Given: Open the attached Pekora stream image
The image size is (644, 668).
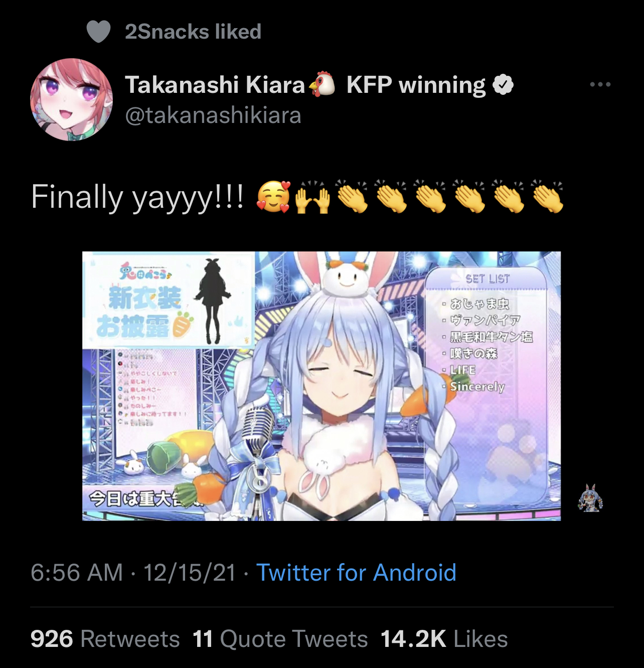Looking at the screenshot, I should 321,386.
